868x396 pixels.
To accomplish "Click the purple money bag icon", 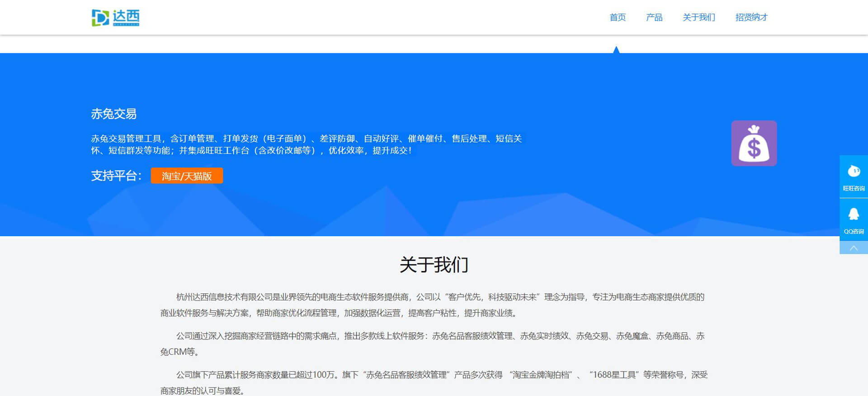I will click(x=754, y=143).
